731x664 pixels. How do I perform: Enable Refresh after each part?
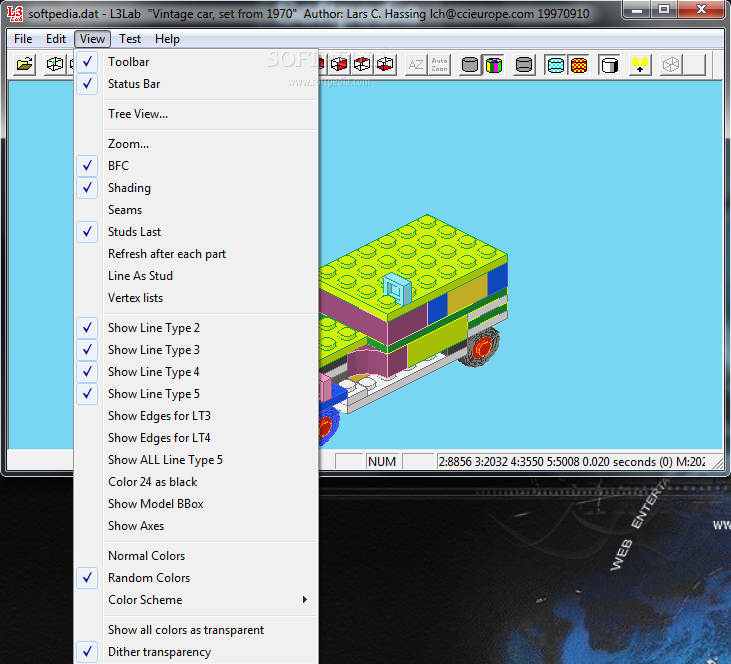(196, 254)
